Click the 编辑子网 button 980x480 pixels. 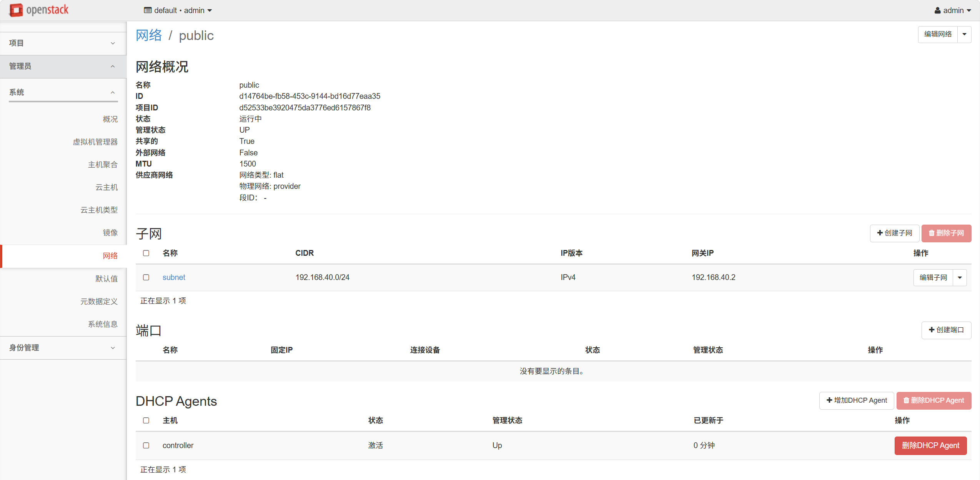(x=933, y=278)
